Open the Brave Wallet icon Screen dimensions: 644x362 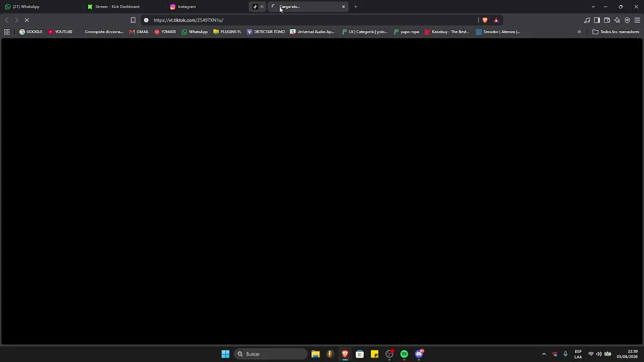coord(607,20)
